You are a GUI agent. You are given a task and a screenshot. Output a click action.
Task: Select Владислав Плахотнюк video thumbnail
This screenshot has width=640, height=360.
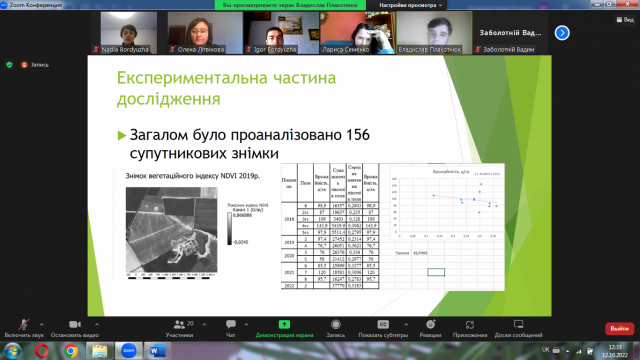click(x=434, y=33)
